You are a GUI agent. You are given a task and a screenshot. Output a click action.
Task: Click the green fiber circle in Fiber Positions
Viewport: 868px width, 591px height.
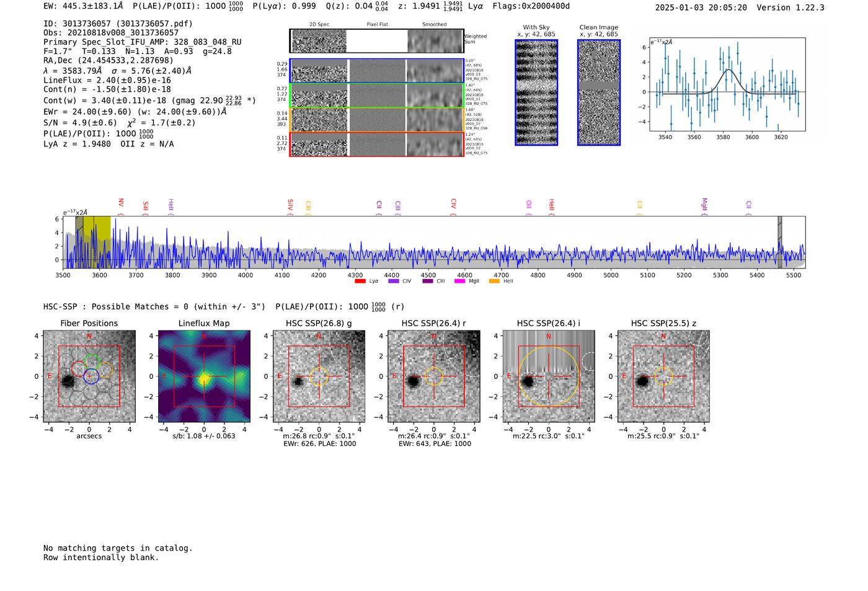(91, 362)
